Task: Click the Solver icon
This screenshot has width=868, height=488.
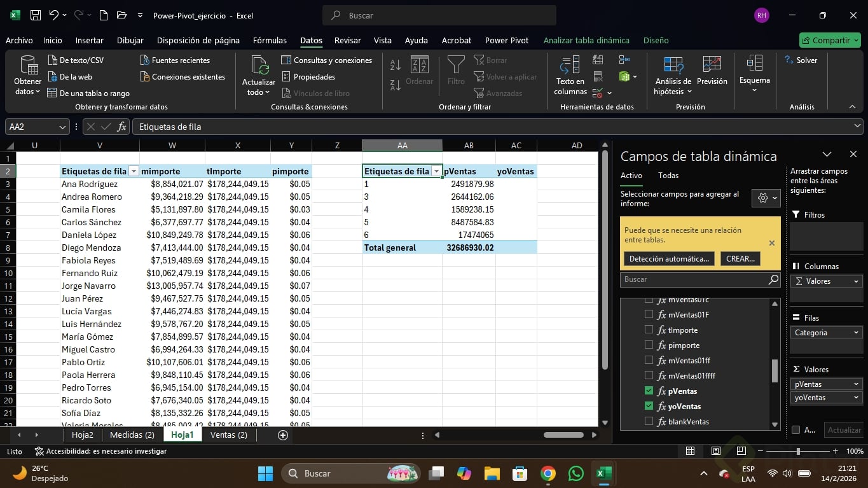Action: (801, 60)
